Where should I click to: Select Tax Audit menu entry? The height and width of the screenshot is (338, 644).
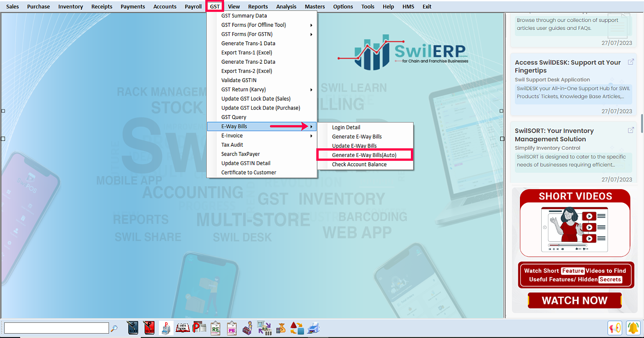coord(262,145)
